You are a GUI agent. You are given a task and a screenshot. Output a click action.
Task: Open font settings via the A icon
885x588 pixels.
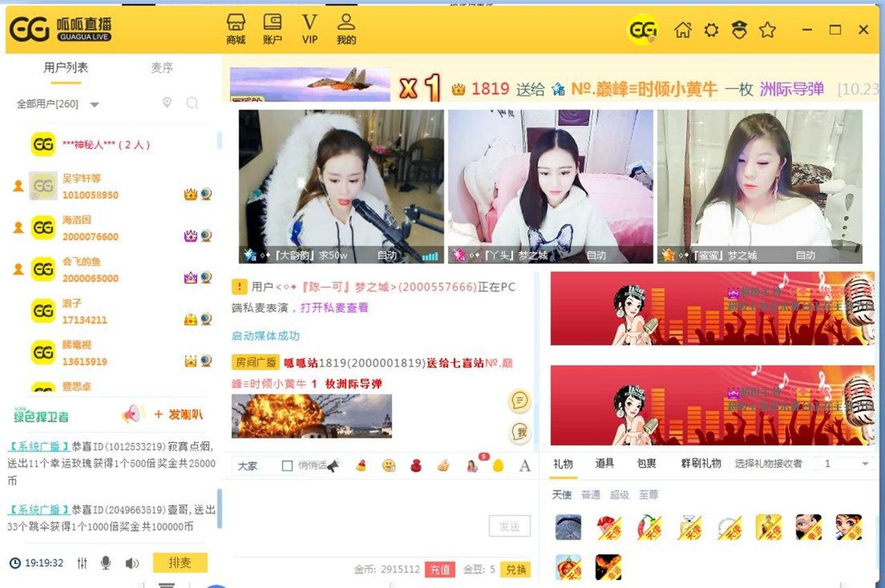click(525, 466)
